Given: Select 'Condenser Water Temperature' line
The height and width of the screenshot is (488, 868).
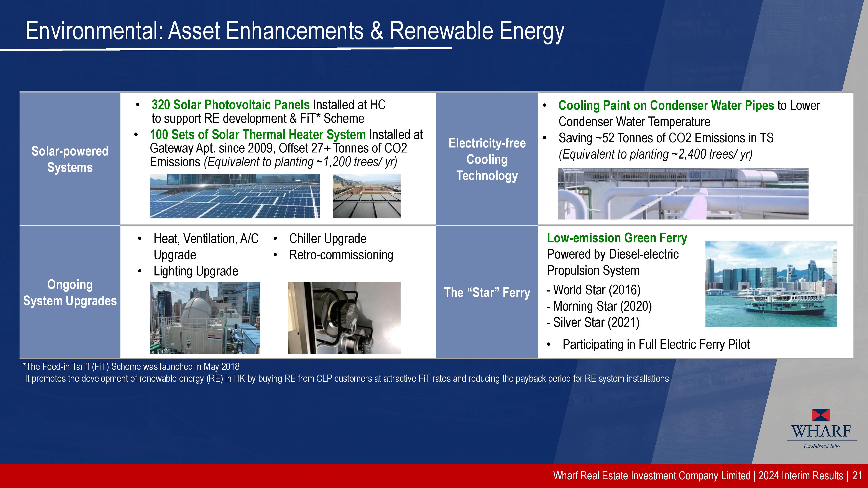Looking at the screenshot, I should pyautogui.click(x=634, y=122).
